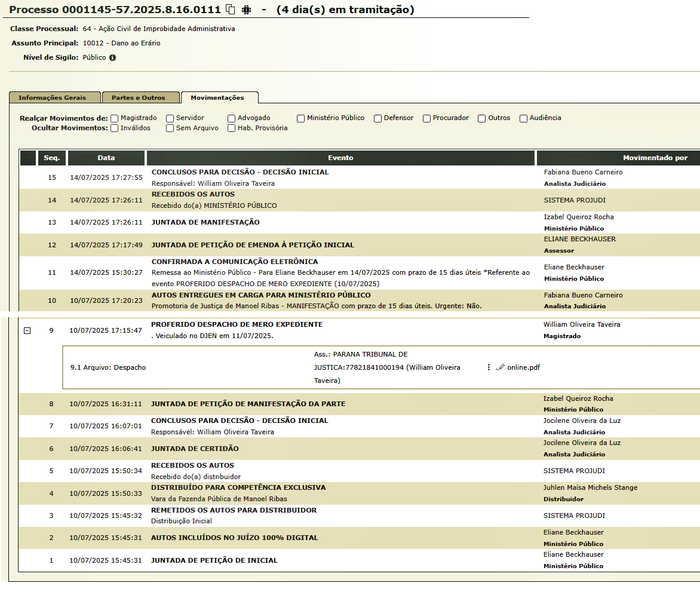
Task: Check the Magistrado highlight checkbox
Action: 115,118
